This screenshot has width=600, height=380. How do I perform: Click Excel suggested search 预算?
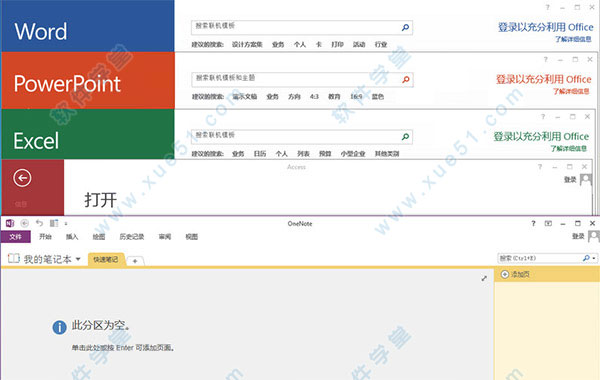[325, 153]
